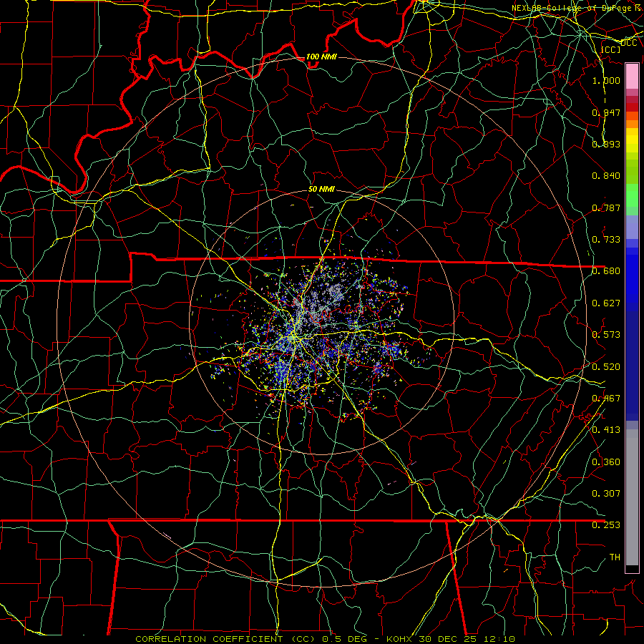
Task: Click the bright green segment of the color bar
Action: 632,195
